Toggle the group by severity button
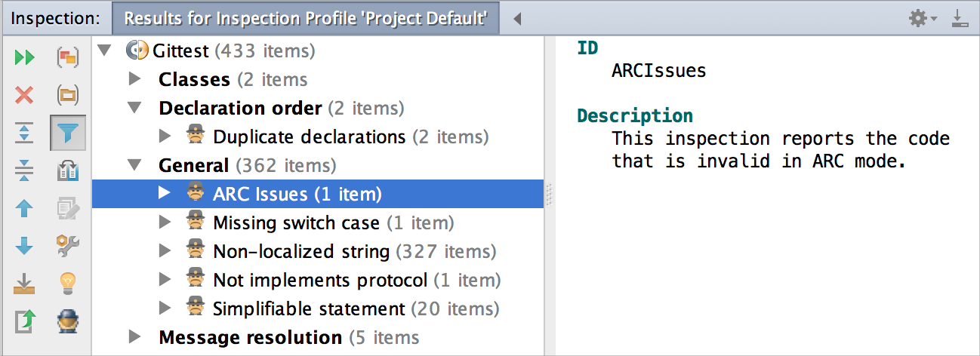Image resolution: width=980 pixels, height=356 pixels. (68, 57)
